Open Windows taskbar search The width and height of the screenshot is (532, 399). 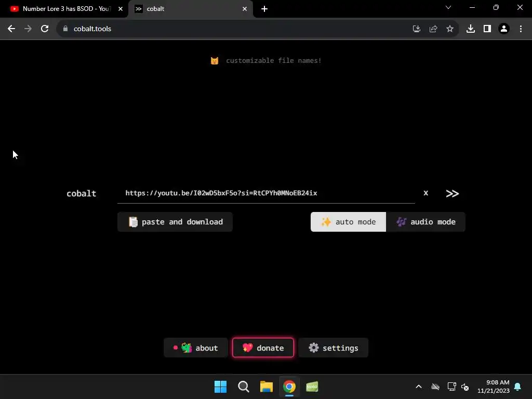point(243,387)
